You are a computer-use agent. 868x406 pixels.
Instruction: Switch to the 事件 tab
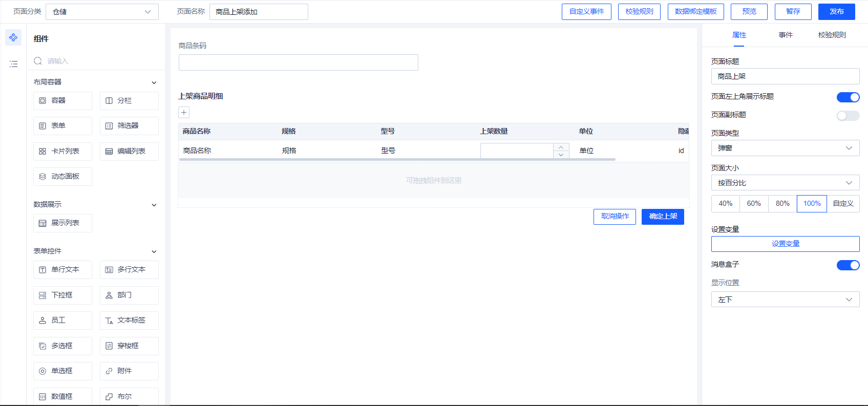click(786, 35)
